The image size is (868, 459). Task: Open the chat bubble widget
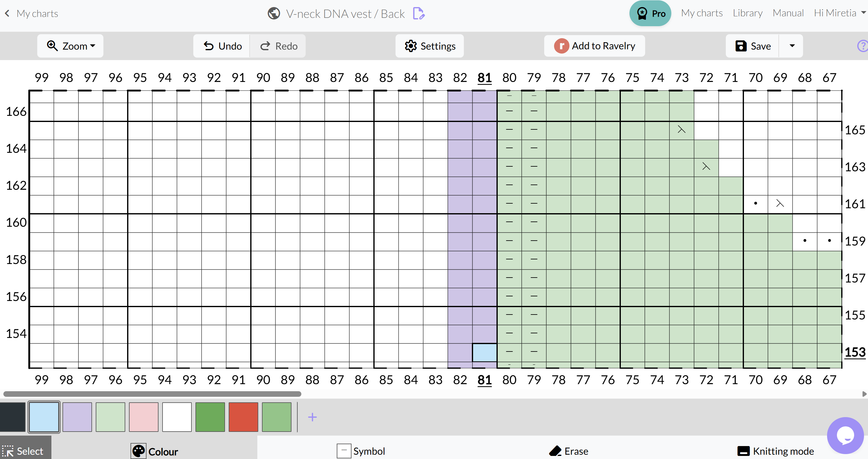(845, 435)
